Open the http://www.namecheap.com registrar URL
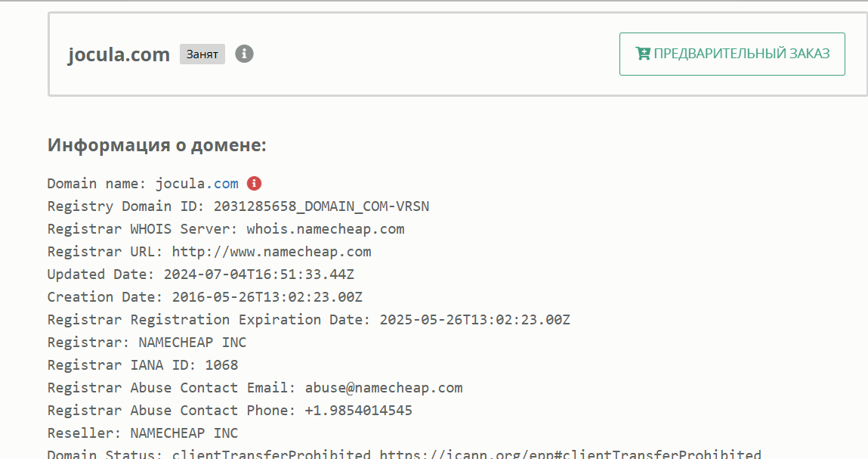Screen dimensions: 868x459 pyautogui.click(x=271, y=252)
